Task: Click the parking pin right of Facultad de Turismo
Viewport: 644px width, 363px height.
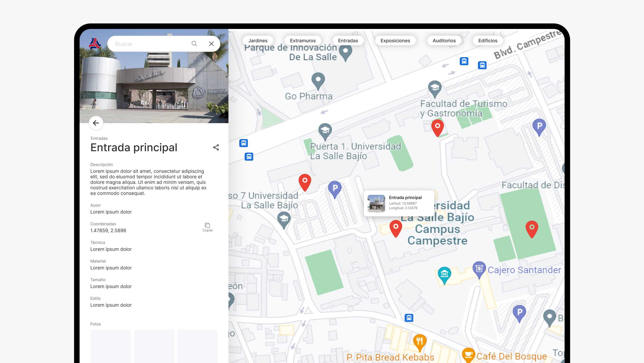Action: tap(539, 127)
